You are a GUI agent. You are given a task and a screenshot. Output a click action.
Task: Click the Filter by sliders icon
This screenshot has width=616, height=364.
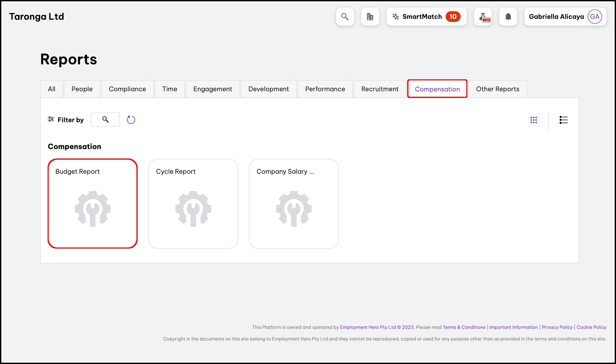pos(51,119)
